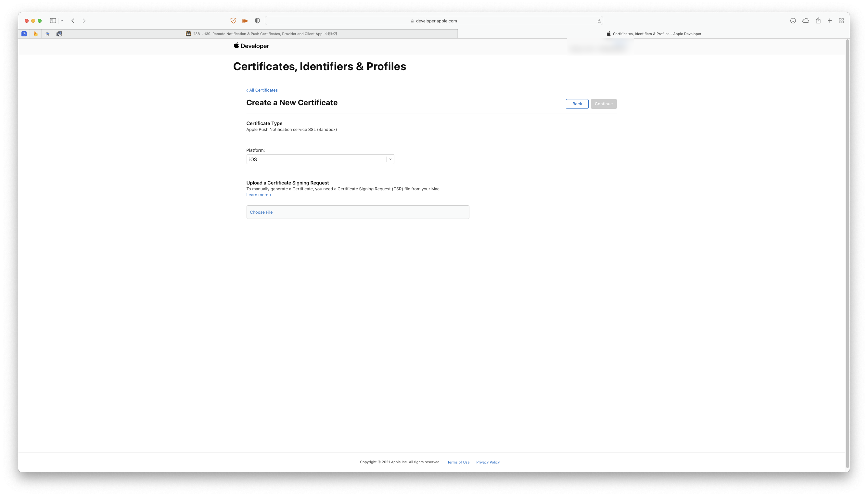Toggle the Safari sidebar button
The width and height of the screenshot is (868, 496).
(53, 21)
